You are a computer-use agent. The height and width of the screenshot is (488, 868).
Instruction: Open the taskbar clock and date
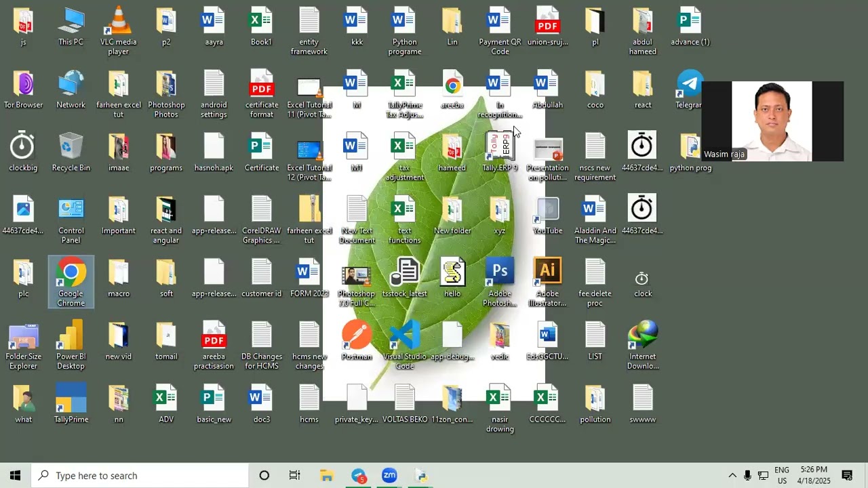click(x=814, y=476)
